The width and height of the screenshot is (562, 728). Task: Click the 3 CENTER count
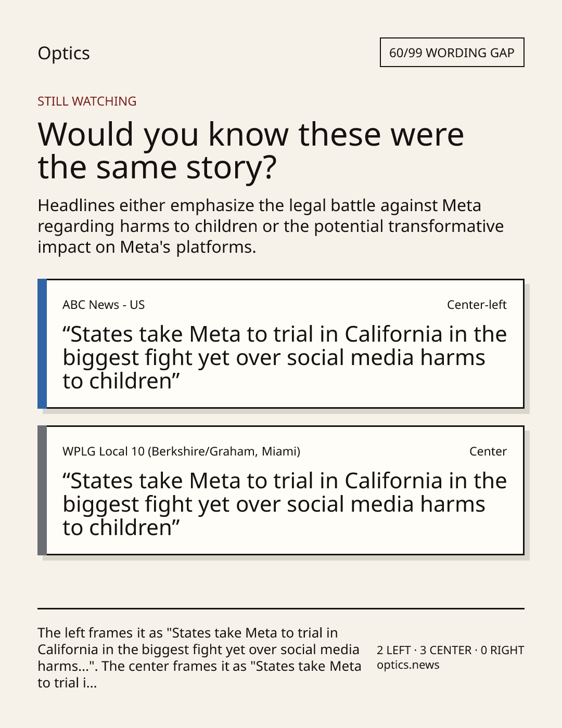point(445,650)
